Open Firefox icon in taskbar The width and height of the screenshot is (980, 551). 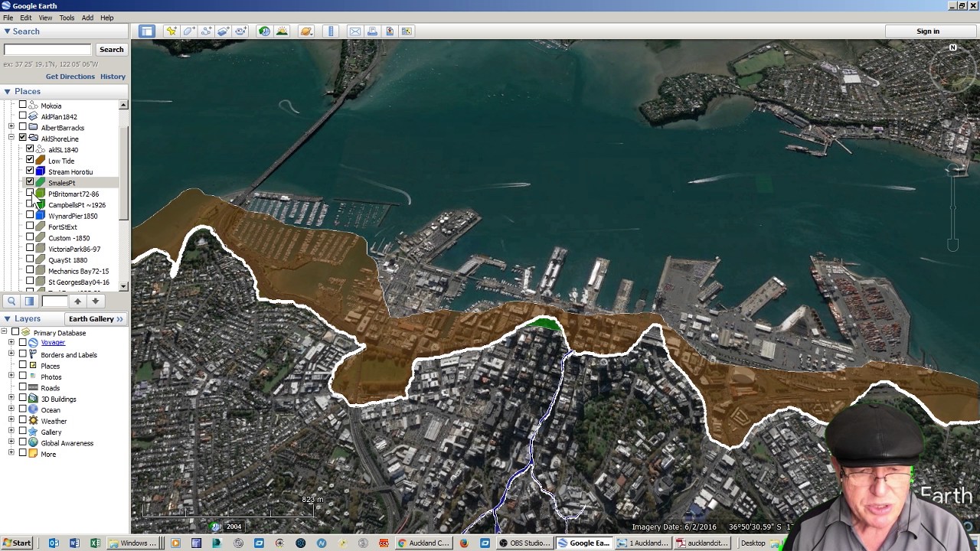[x=463, y=543]
